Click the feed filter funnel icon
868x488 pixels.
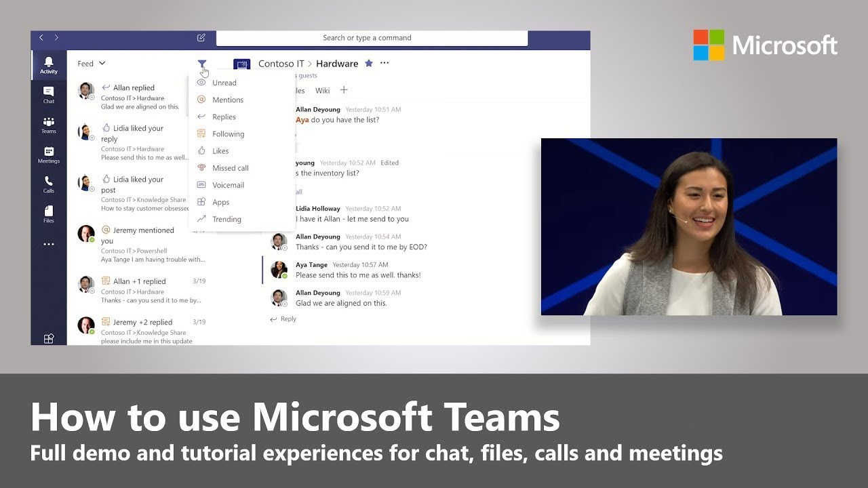202,64
